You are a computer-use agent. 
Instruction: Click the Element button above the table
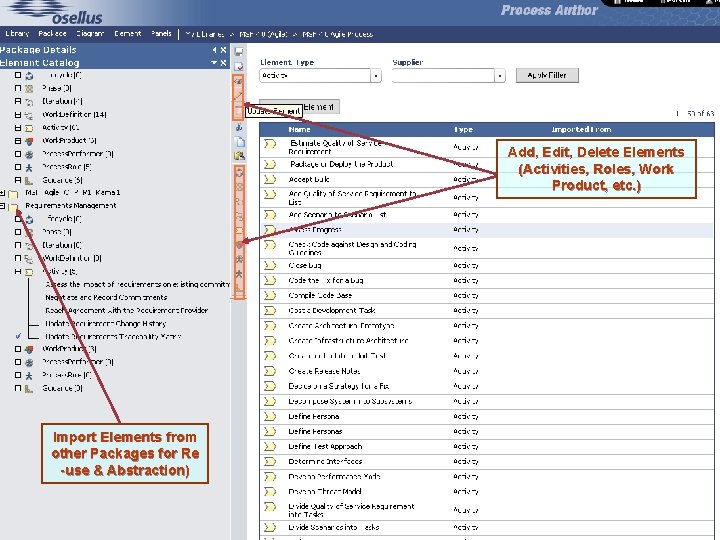(299, 107)
